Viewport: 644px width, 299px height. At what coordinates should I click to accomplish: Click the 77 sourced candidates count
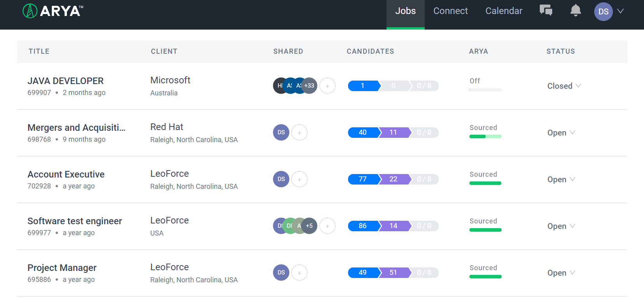[x=363, y=179]
